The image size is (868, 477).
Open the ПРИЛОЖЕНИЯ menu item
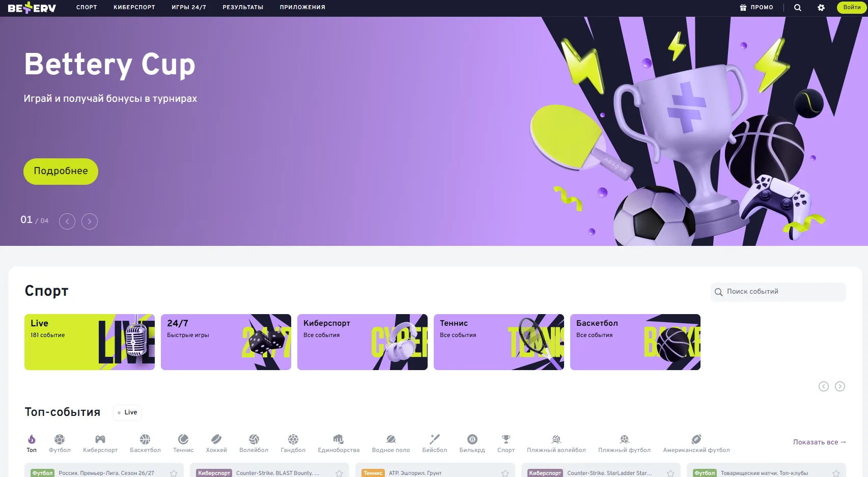click(302, 8)
